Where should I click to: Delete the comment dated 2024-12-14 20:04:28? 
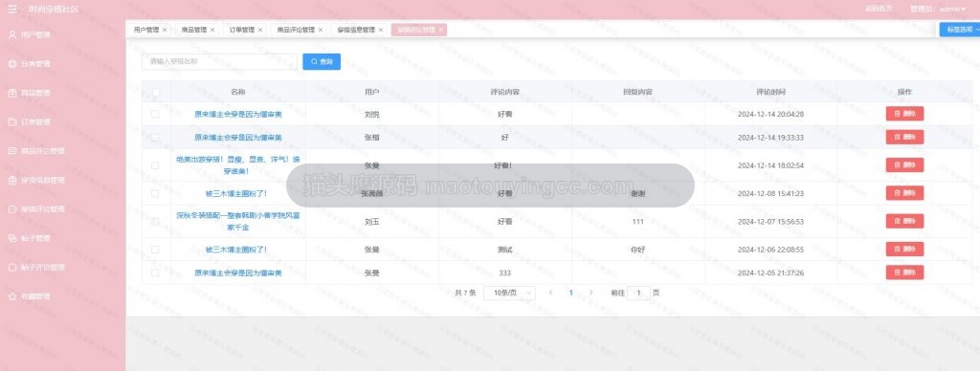(x=904, y=114)
